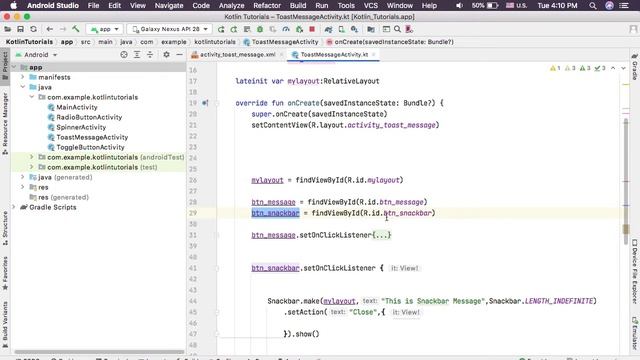
Task: Navigate back with the left arrow icon
Action: pos(49,29)
